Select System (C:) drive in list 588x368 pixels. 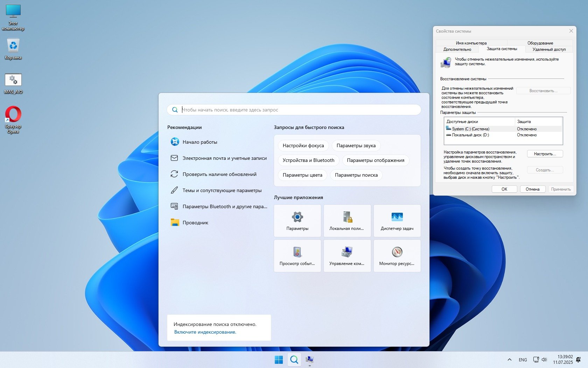tap(470, 129)
